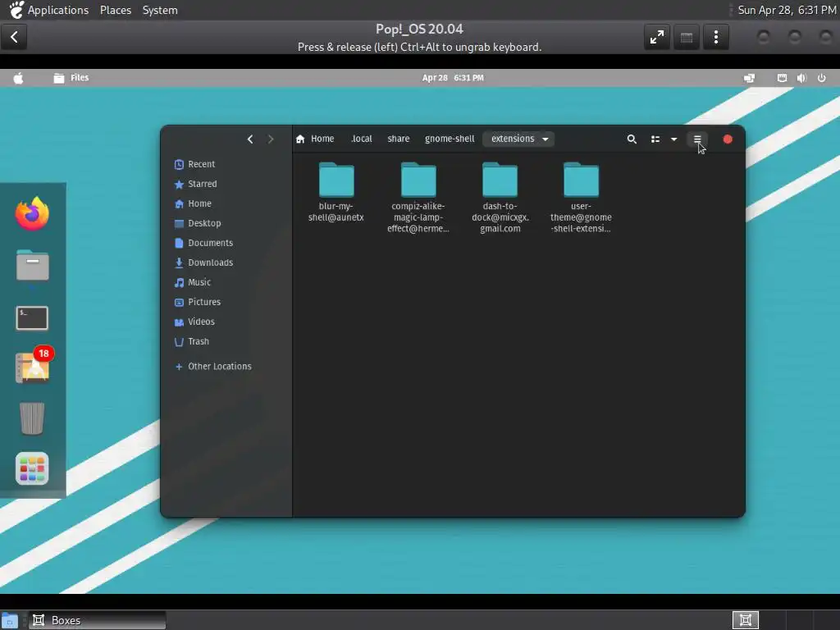Select Boxes in the bottom taskbar

pyautogui.click(x=98, y=620)
